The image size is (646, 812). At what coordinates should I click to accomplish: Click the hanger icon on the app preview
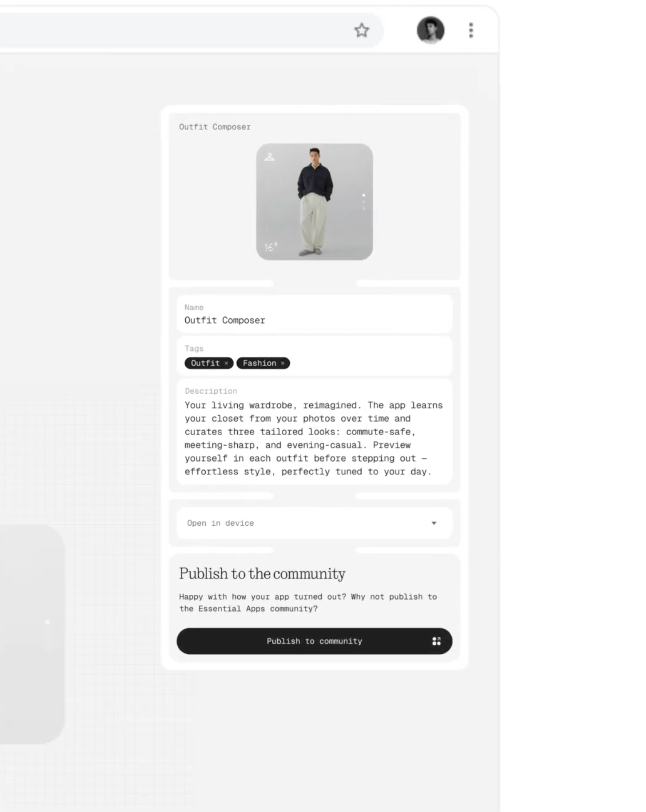click(x=270, y=156)
